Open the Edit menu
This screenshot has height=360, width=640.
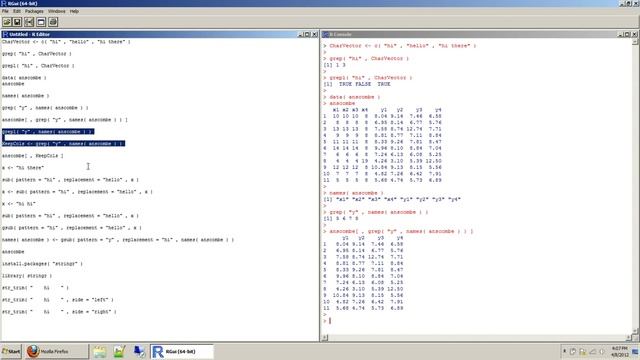pyautogui.click(x=17, y=11)
